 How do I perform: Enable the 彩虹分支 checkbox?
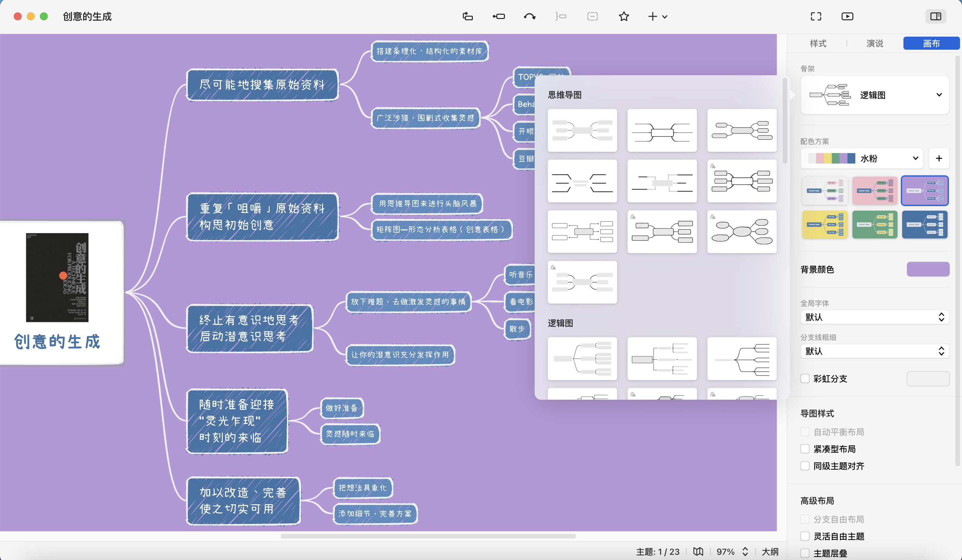[805, 378]
